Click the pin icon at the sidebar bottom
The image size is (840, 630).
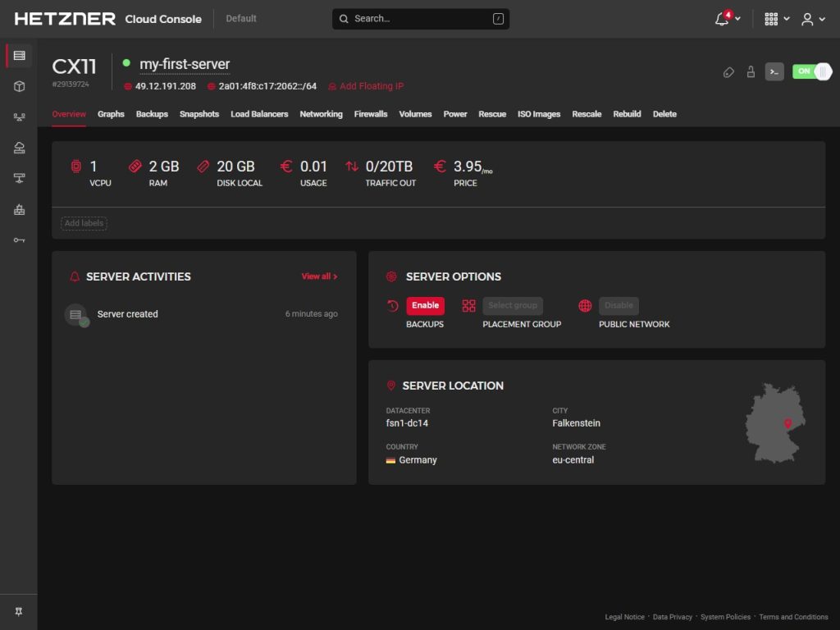click(x=19, y=612)
